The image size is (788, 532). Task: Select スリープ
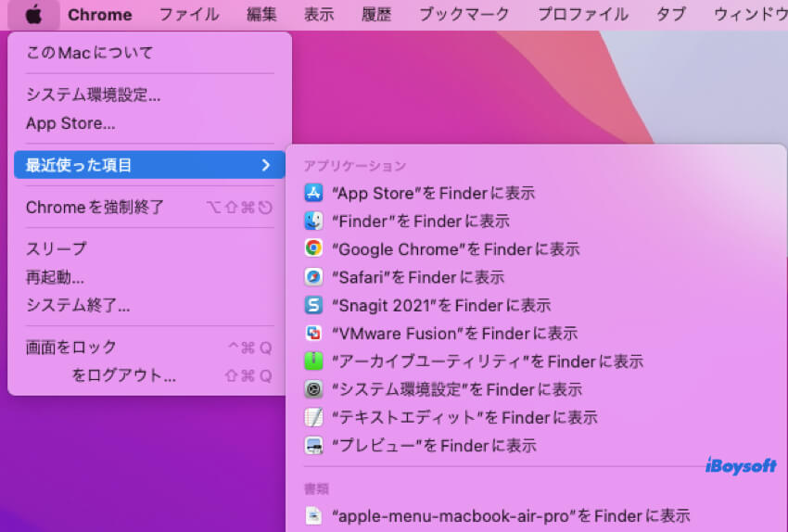(x=149, y=248)
